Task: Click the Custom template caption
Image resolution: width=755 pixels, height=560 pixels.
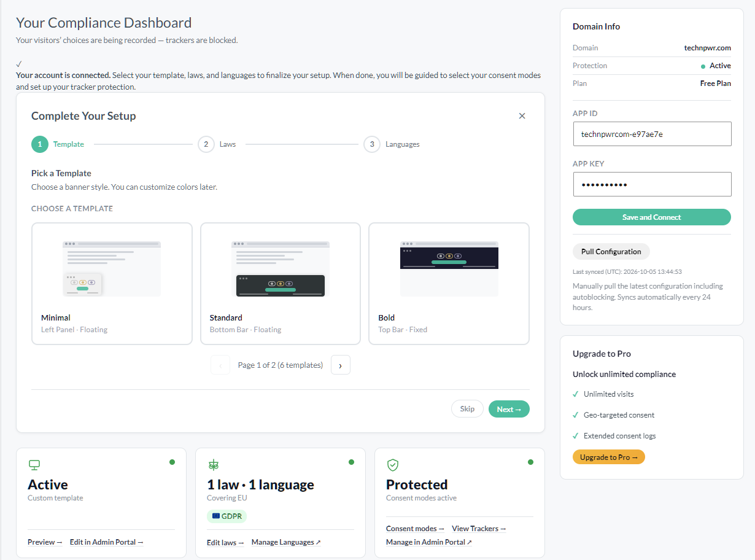Action: pyautogui.click(x=55, y=498)
